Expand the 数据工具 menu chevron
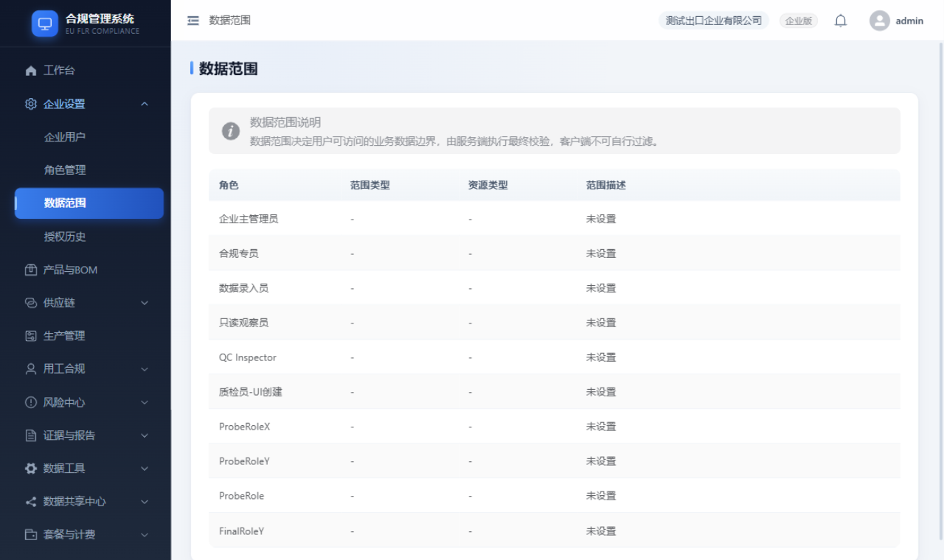The image size is (944, 560). pyautogui.click(x=145, y=469)
